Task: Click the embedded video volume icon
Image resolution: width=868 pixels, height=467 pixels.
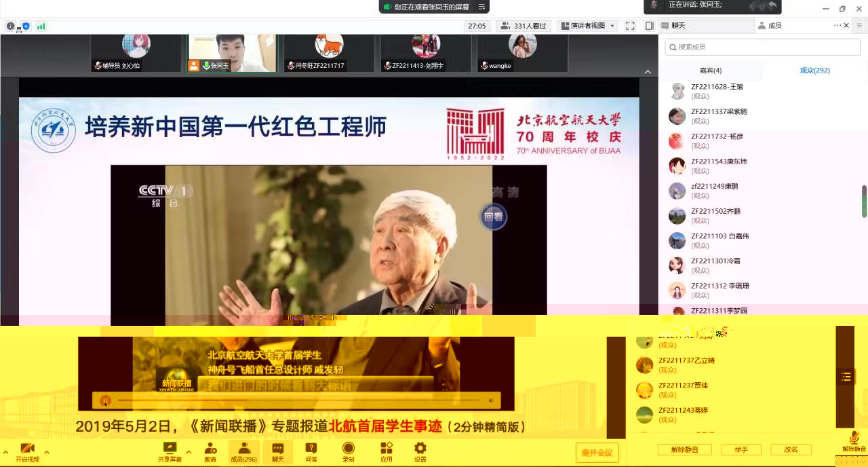Action: point(491,400)
